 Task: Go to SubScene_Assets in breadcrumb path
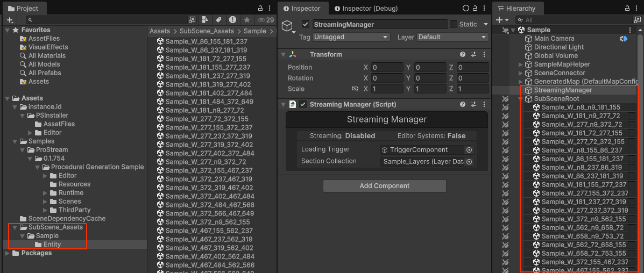206,31
